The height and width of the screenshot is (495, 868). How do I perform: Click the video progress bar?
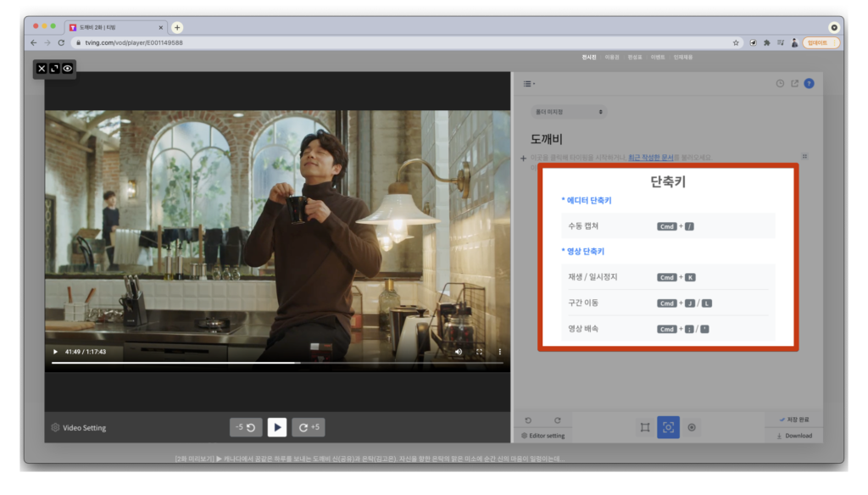pos(277,363)
